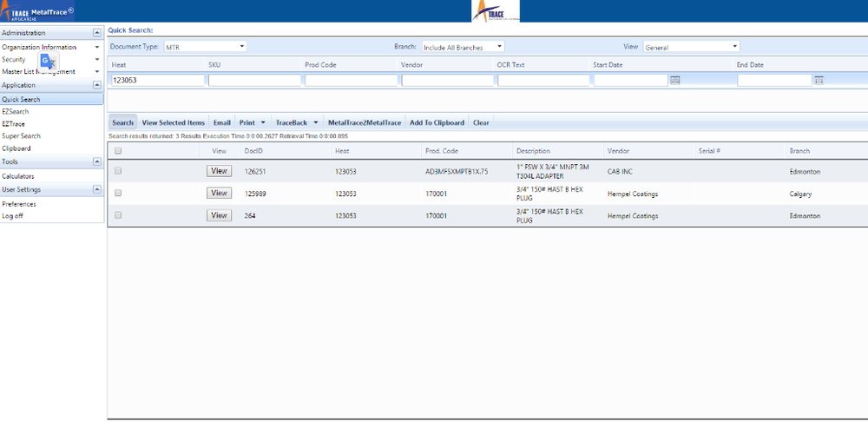Check the row for DocID 126251
The height and width of the screenshot is (428, 868).
coord(118,171)
